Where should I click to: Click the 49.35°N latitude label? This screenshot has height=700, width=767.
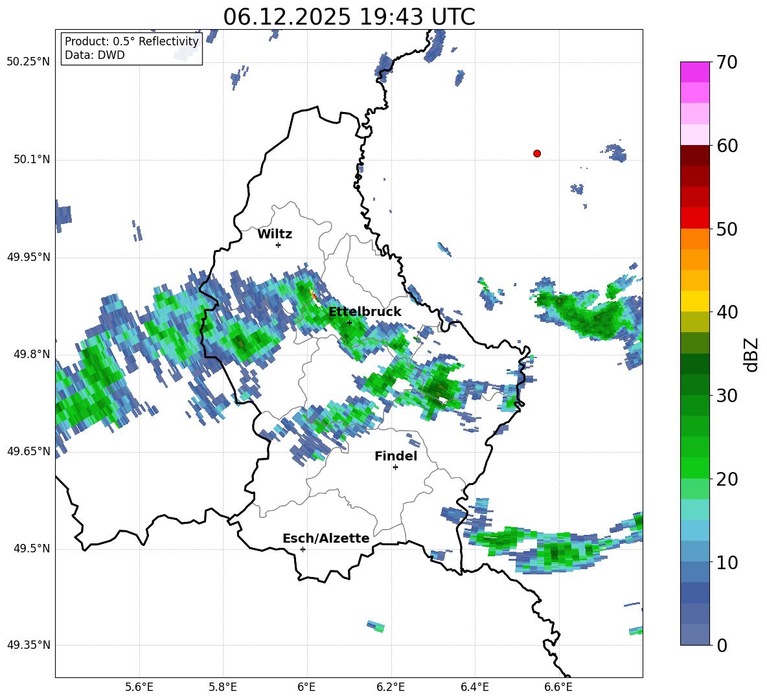point(29,645)
